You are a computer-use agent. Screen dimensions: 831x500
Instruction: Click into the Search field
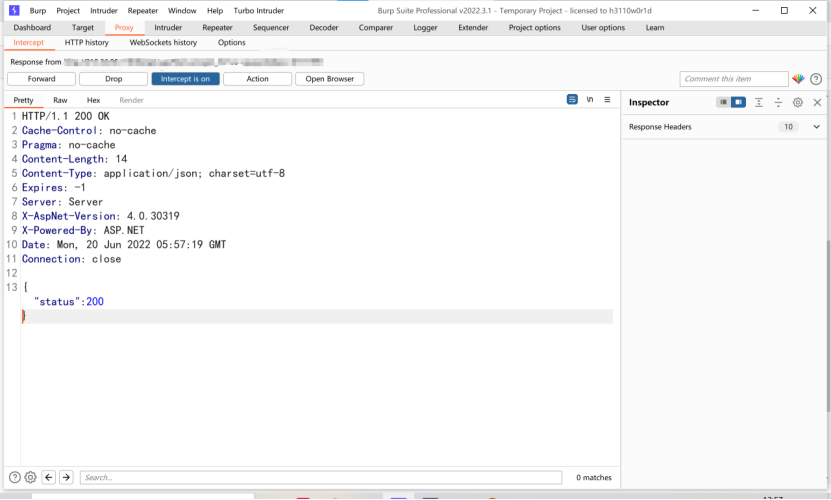(321, 477)
